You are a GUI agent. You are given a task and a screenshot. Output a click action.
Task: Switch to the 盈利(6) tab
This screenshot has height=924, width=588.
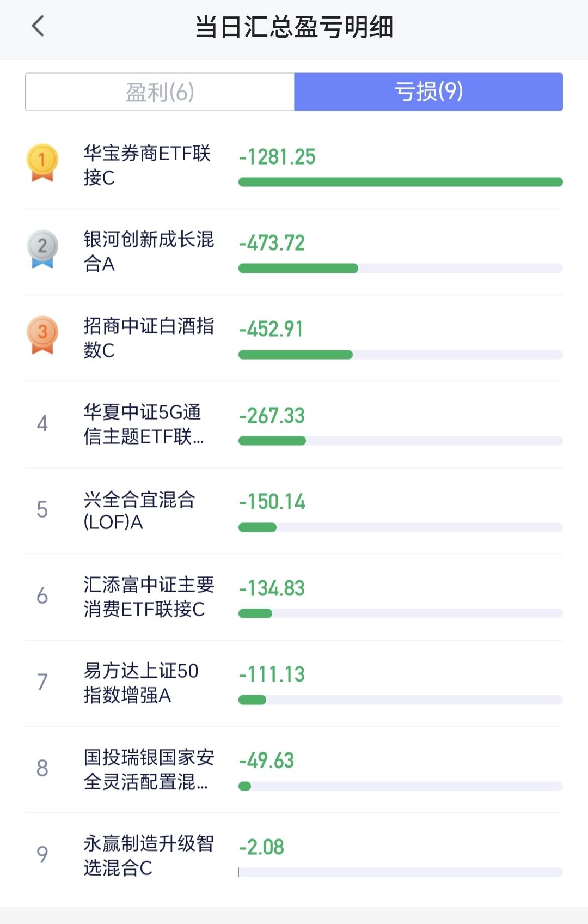[160, 92]
